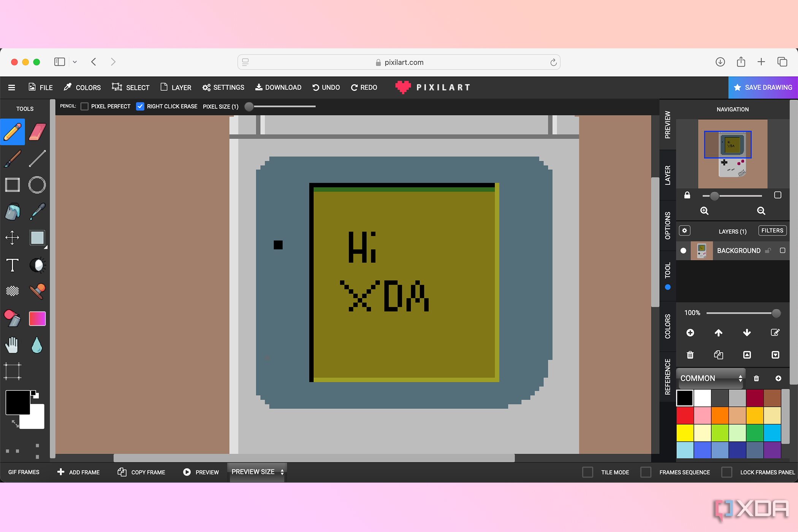Screen dimensions: 798x532
Task: Click Save Drawing button
Action: coord(763,88)
